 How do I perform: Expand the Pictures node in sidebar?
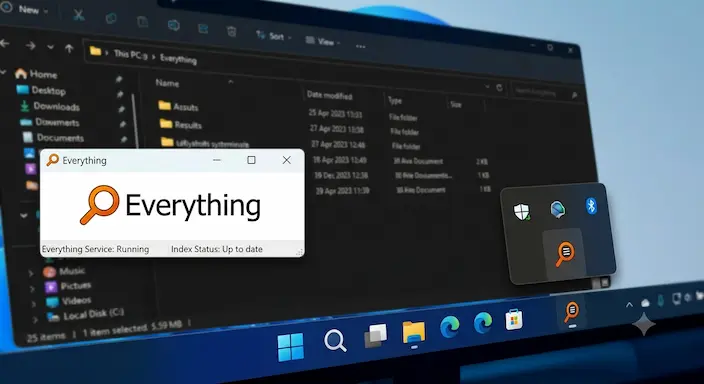tap(32, 289)
